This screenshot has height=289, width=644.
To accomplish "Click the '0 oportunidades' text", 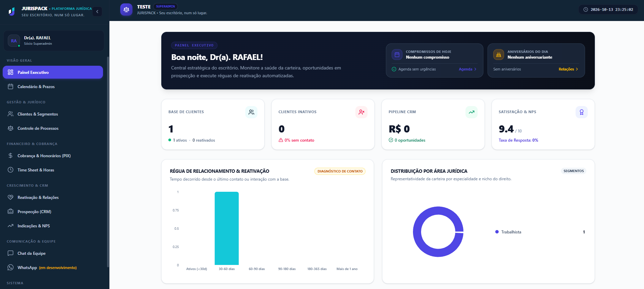I will coord(410,140).
